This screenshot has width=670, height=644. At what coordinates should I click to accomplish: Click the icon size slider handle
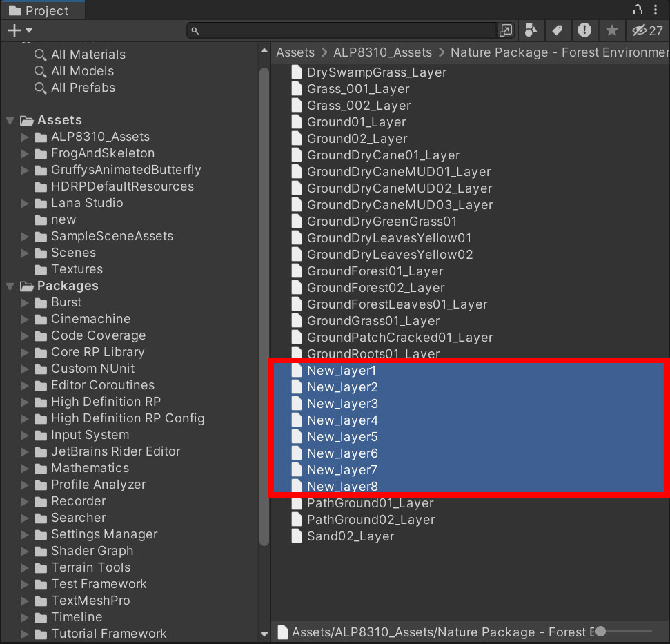(x=600, y=632)
